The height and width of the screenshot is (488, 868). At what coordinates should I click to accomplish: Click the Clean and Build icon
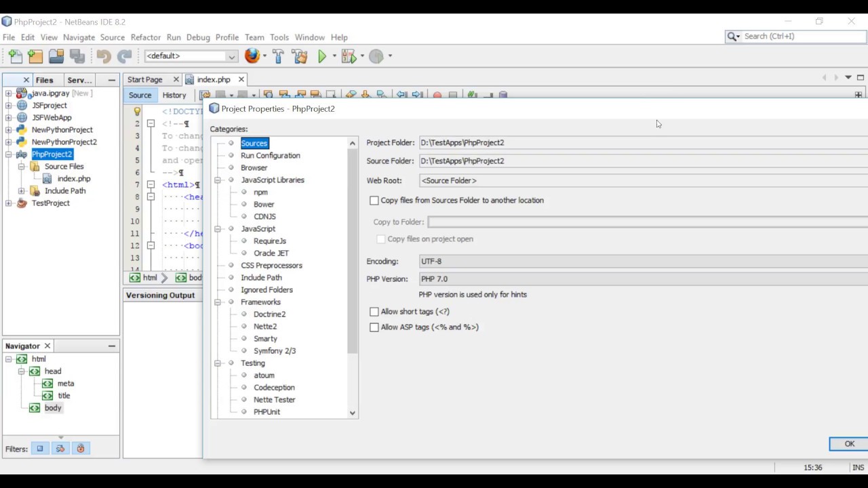point(300,56)
